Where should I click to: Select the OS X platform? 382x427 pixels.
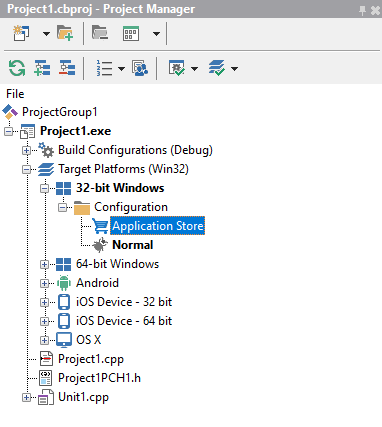point(88,340)
